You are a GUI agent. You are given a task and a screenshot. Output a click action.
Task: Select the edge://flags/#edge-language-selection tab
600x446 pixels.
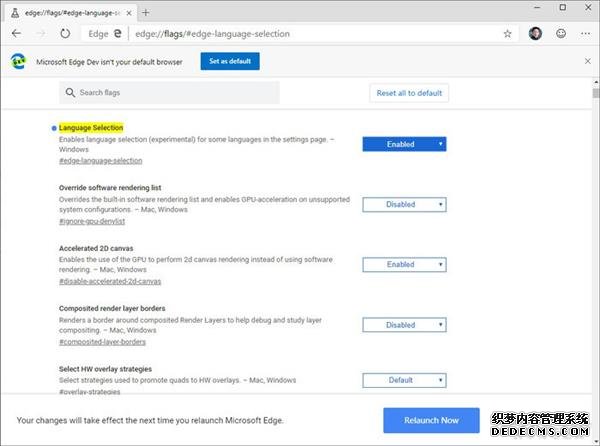(69, 13)
